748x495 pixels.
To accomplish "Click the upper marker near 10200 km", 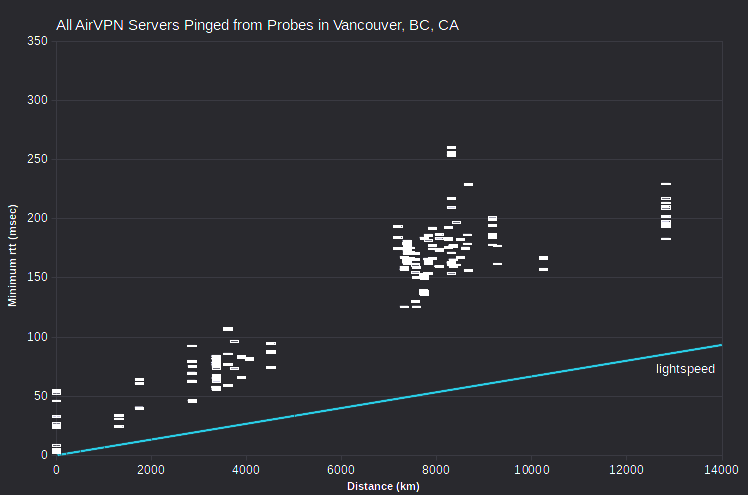I will pos(543,258).
